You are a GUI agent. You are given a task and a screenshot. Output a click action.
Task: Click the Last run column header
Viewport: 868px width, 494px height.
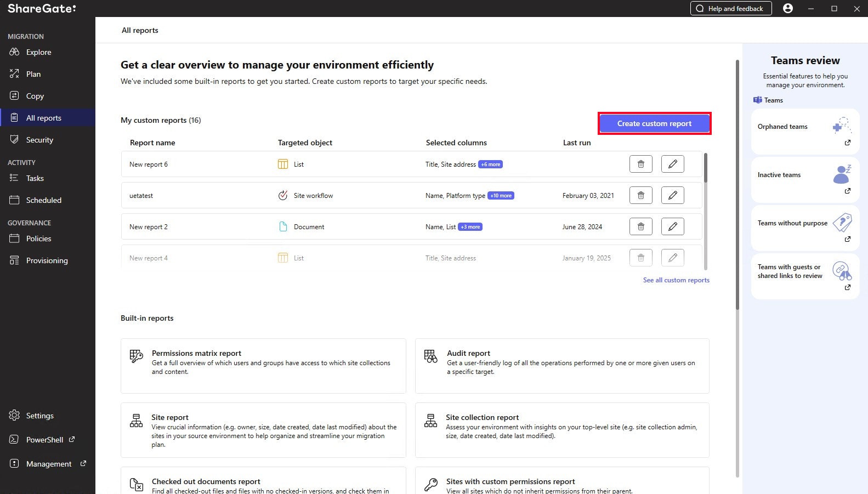pos(577,143)
